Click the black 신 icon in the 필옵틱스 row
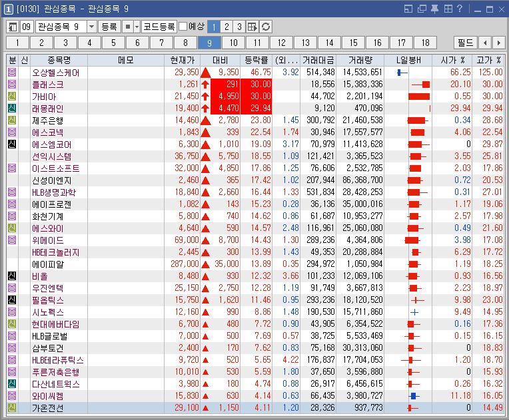The image size is (509, 420). 12,300
